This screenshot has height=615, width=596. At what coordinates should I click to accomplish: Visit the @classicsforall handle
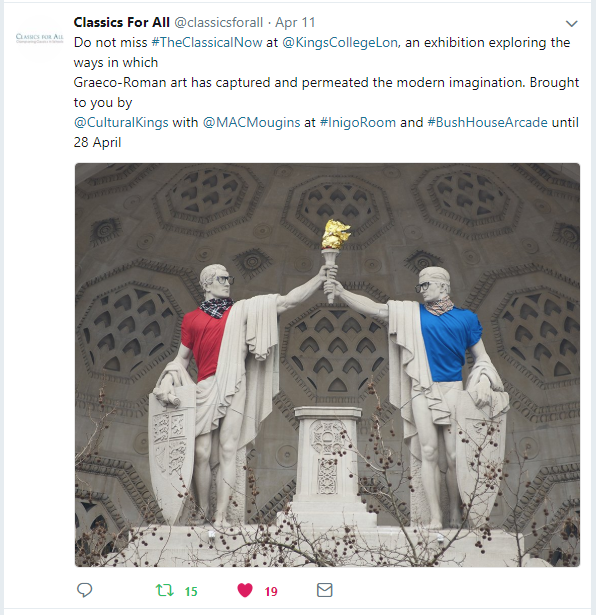[218, 22]
